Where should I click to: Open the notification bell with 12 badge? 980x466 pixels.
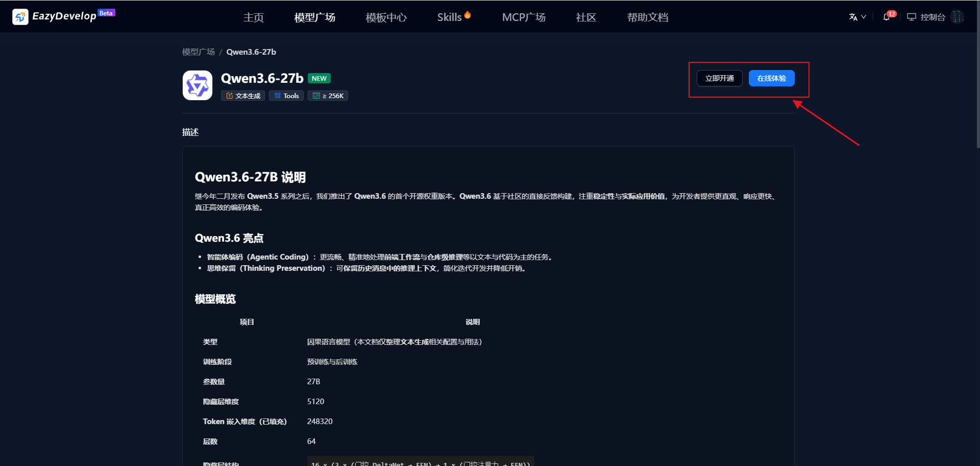tap(888, 16)
